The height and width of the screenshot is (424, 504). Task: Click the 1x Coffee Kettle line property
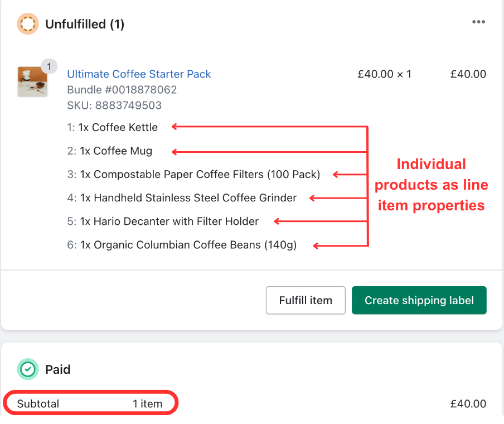tap(112, 127)
